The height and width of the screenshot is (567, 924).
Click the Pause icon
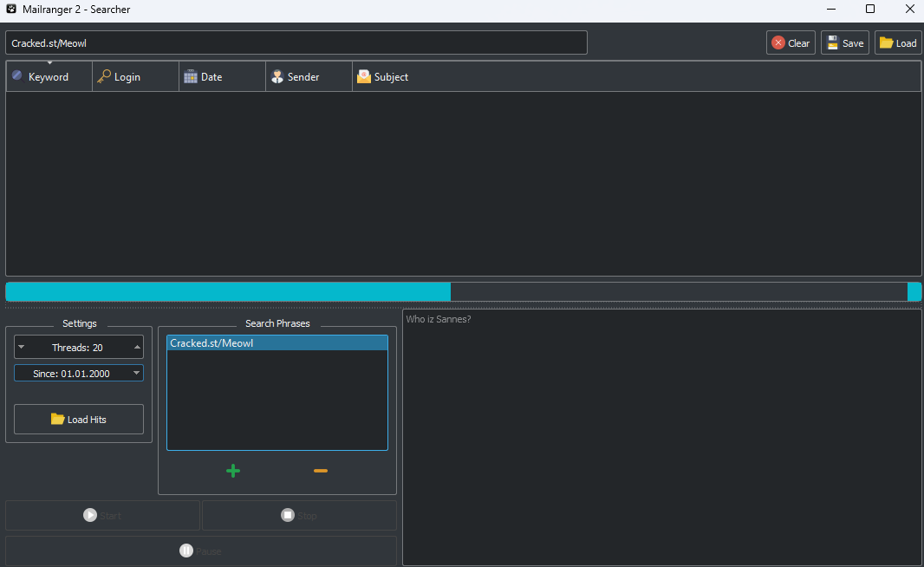pyautogui.click(x=186, y=551)
